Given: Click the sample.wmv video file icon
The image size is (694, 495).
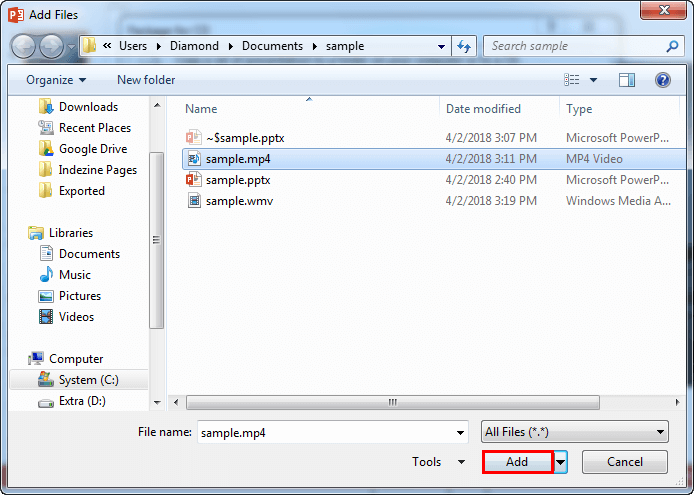Looking at the screenshot, I should 194,201.
